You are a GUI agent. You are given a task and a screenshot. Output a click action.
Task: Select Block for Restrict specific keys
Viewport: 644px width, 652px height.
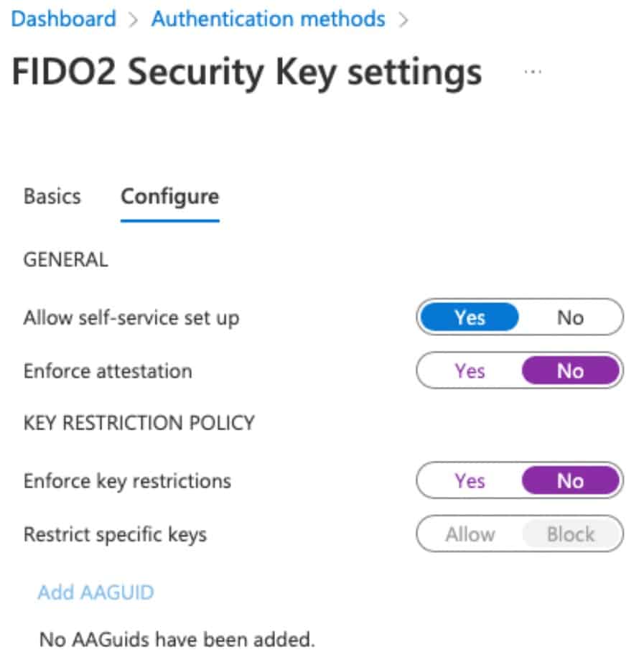point(570,534)
